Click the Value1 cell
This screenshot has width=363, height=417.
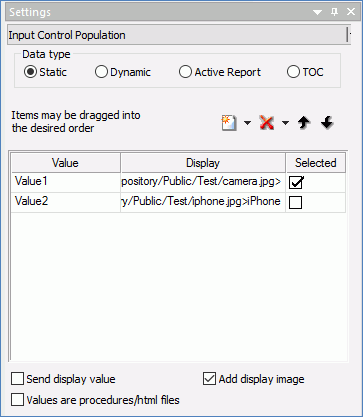(x=66, y=182)
